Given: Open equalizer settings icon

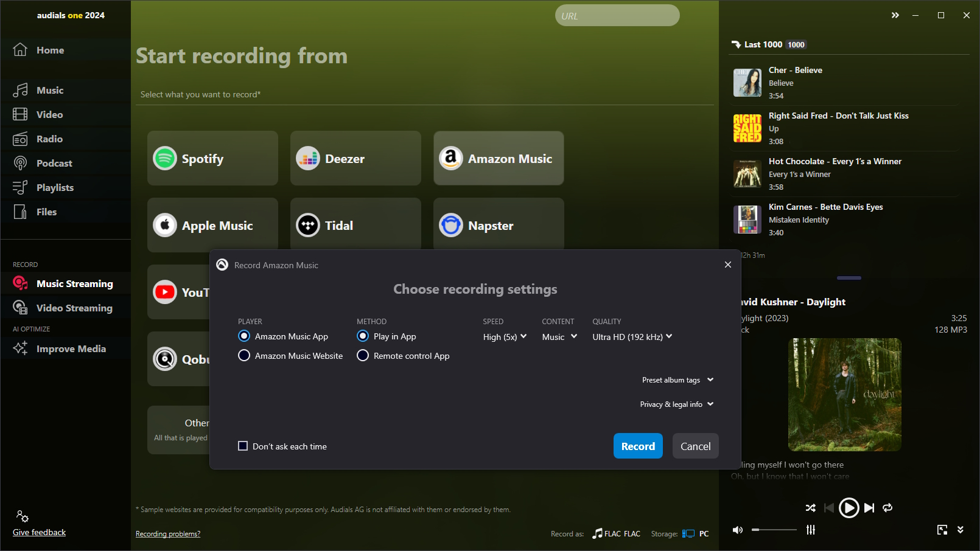Looking at the screenshot, I should point(811,530).
